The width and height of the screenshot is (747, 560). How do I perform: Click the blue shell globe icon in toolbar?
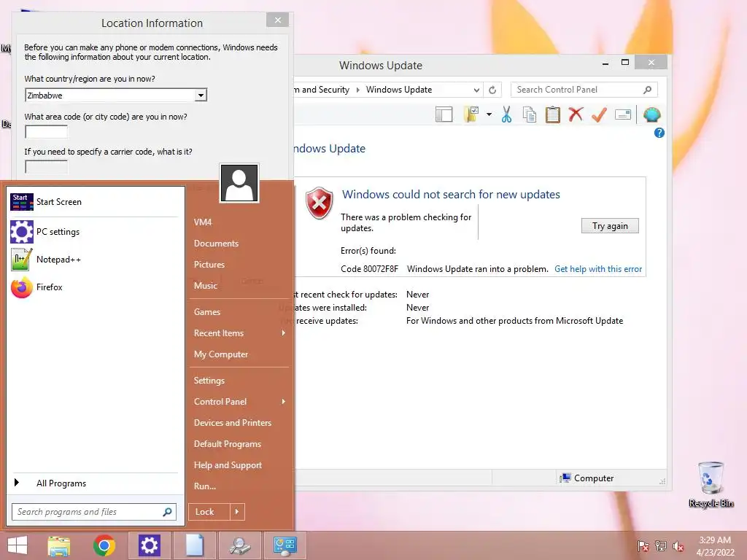click(x=651, y=114)
